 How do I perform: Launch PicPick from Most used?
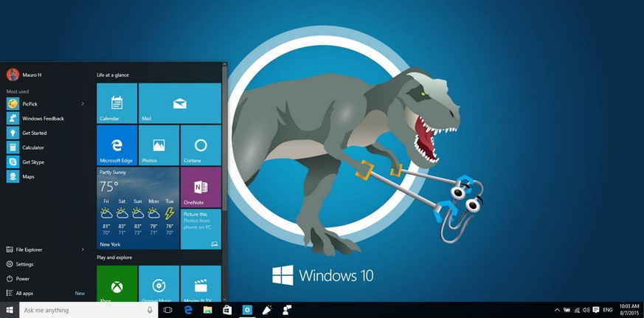coord(45,104)
